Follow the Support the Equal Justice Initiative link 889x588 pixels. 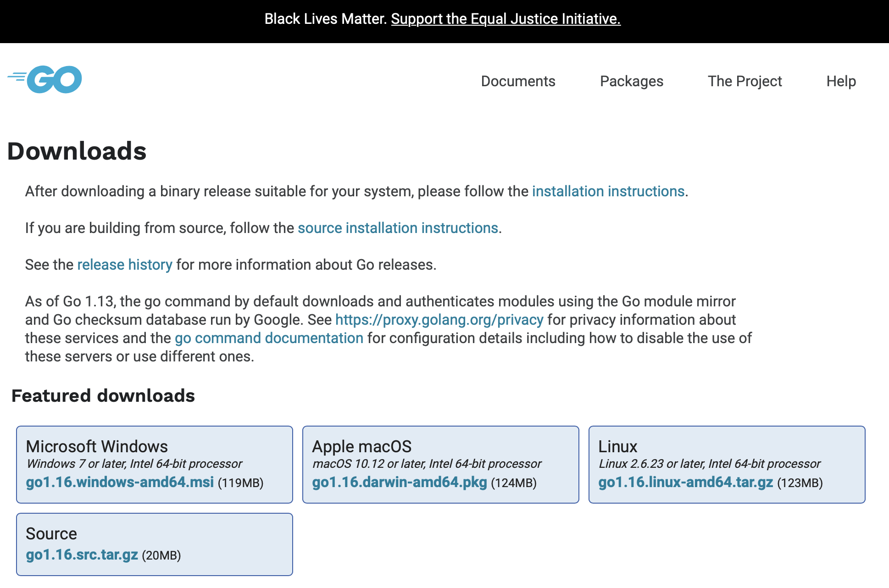506,19
